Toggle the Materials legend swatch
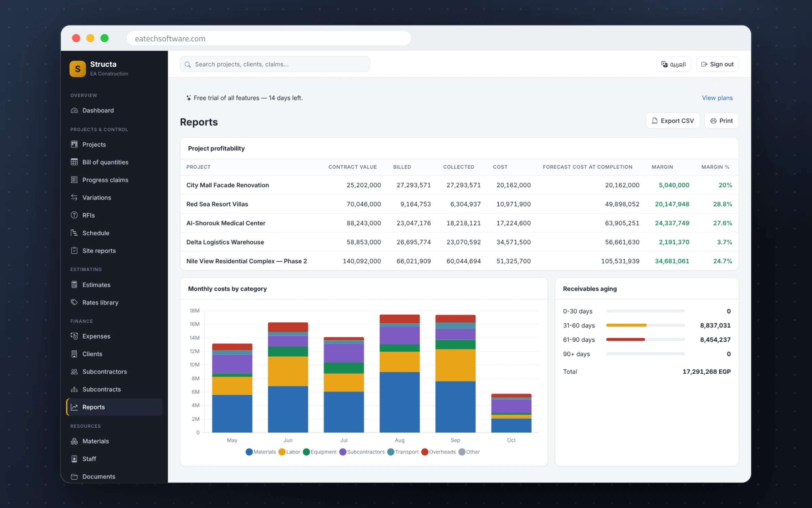The image size is (812, 508). tap(249, 452)
